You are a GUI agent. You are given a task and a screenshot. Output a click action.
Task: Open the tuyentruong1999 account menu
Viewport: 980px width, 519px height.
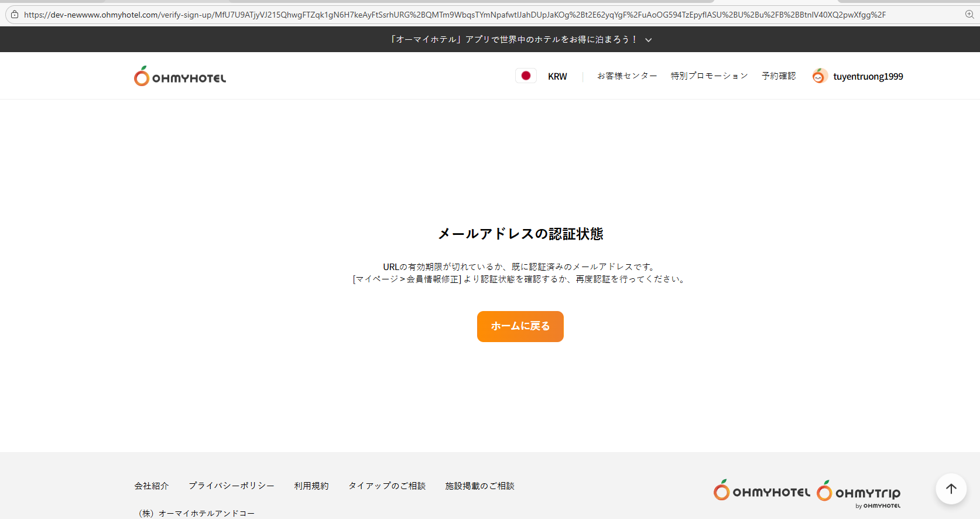coord(868,76)
